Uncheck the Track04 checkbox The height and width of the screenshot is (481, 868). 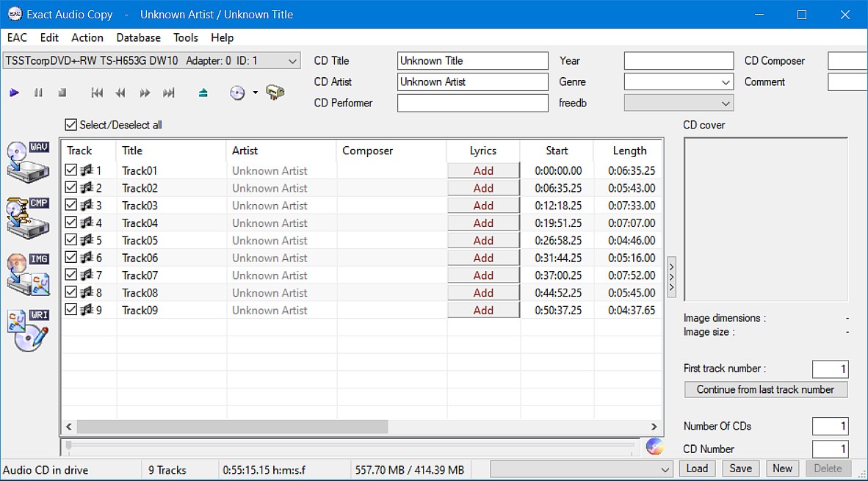[x=70, y=222]
